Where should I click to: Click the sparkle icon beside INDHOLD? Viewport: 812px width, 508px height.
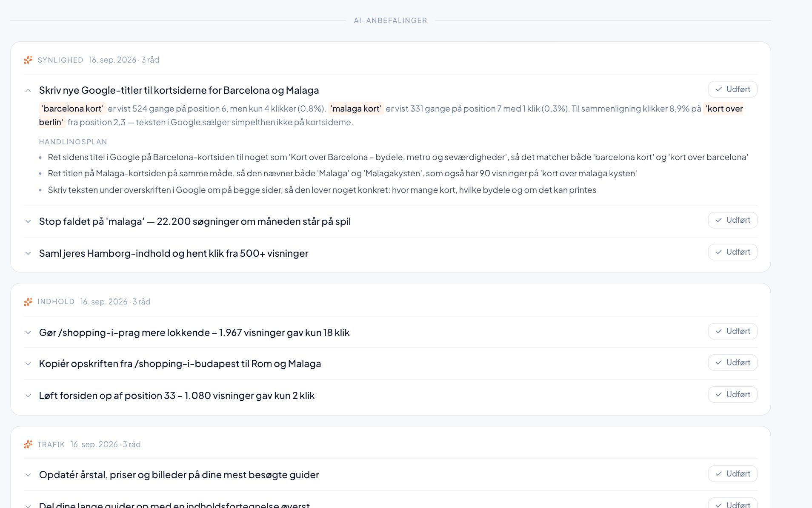coord(28,302)
